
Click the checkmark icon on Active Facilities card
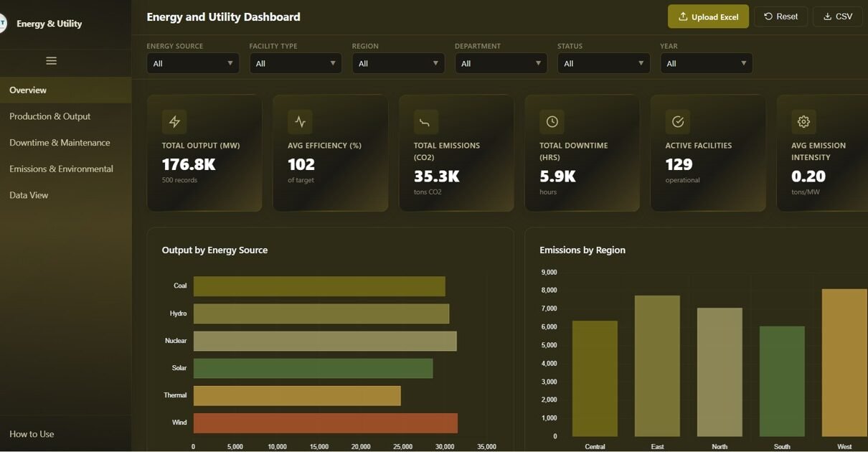point(677,122)
